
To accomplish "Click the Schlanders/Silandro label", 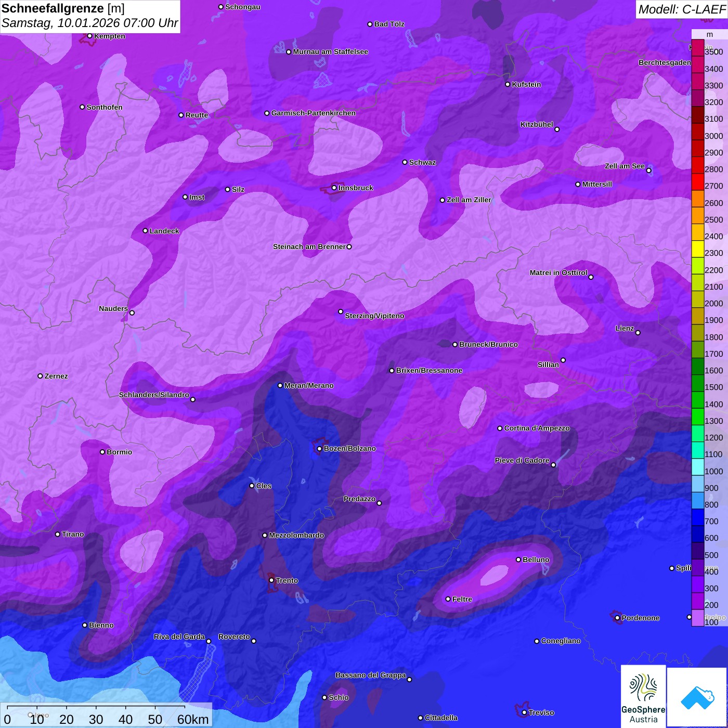I will [x=154, y=395].
